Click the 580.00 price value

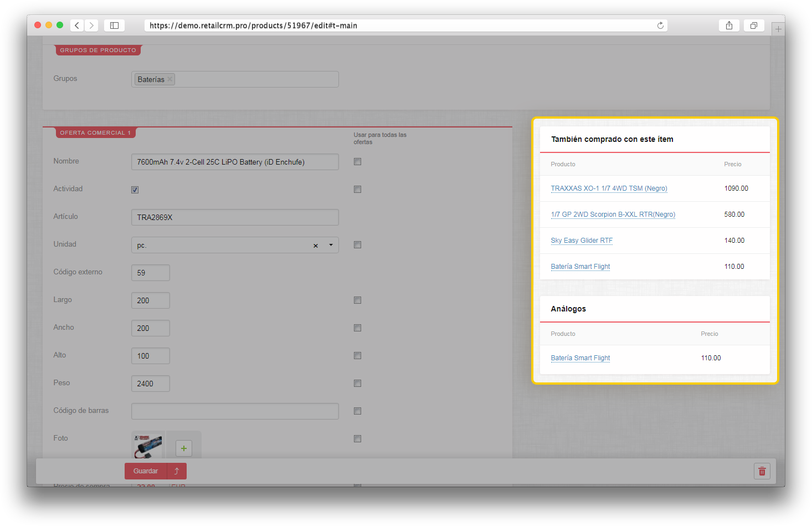[x=734, y=215]
